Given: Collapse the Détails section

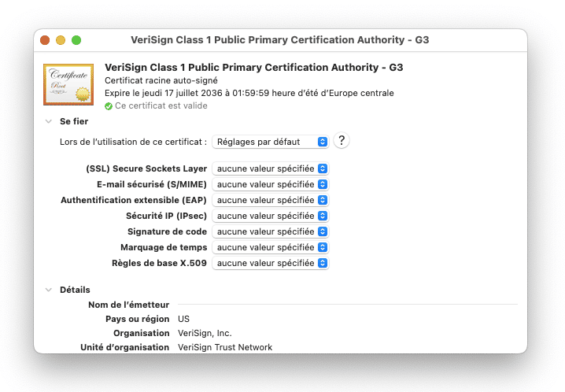Looking at the screenshot, I should [48, 290].
